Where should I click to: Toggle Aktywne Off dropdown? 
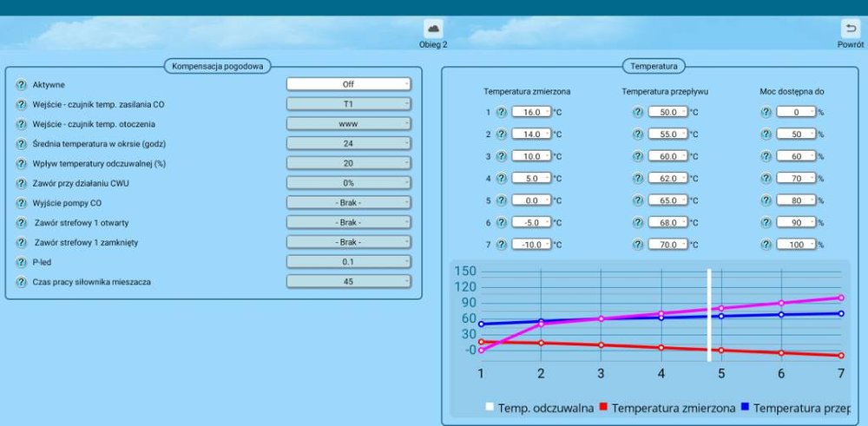click(348, 84)
